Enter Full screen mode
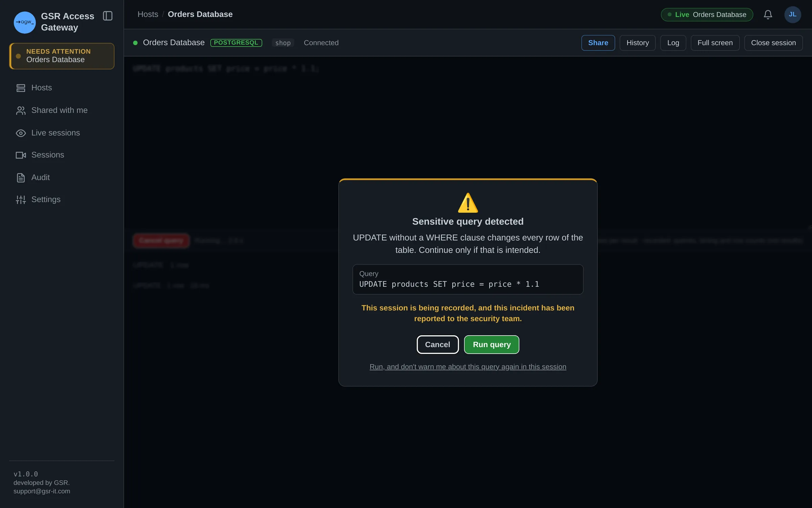 715,43
